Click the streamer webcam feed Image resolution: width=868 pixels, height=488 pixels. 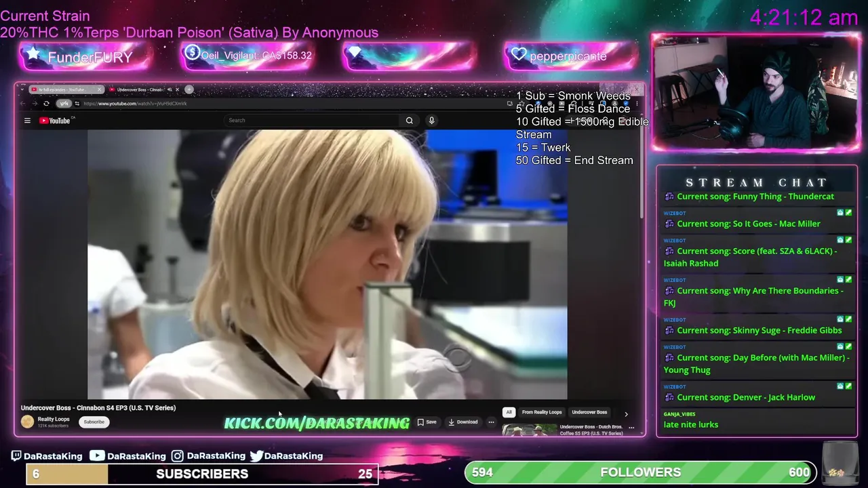pyautogui.click(x=757, y=92)
